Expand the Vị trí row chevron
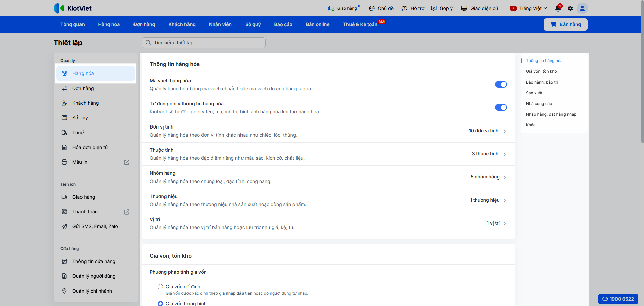This screenshot has height=306, width=644. (x=505, y=224)
